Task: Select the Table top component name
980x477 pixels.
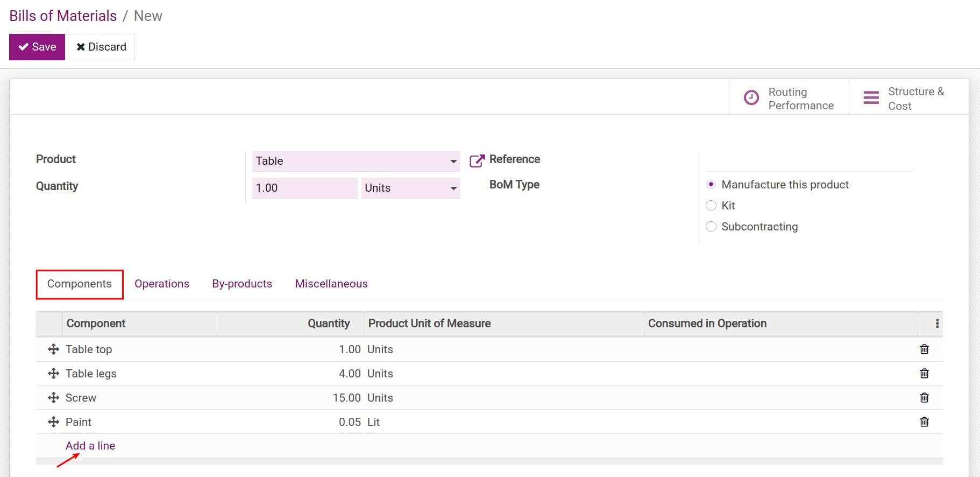Action: pos(89,349)
